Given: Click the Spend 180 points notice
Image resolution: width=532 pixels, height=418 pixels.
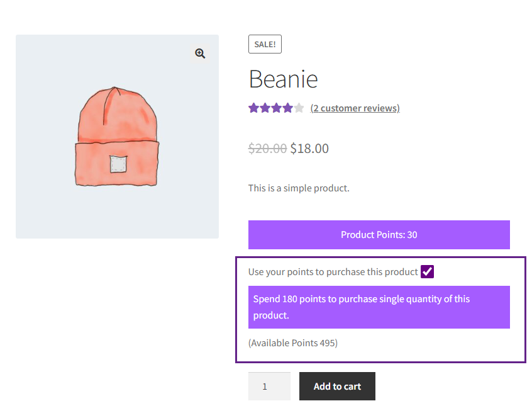Looking at the screenshot, I should (x=379, y=307).
